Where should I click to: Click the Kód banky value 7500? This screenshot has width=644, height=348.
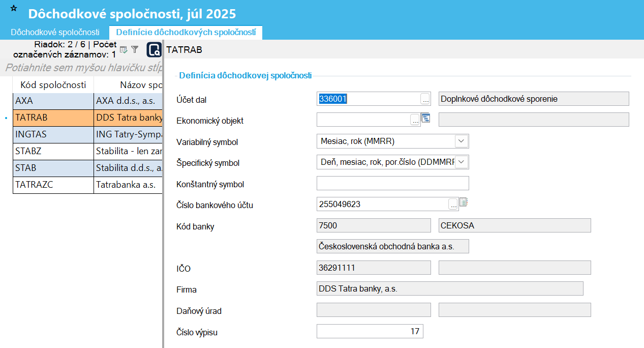tap(374, 225)
